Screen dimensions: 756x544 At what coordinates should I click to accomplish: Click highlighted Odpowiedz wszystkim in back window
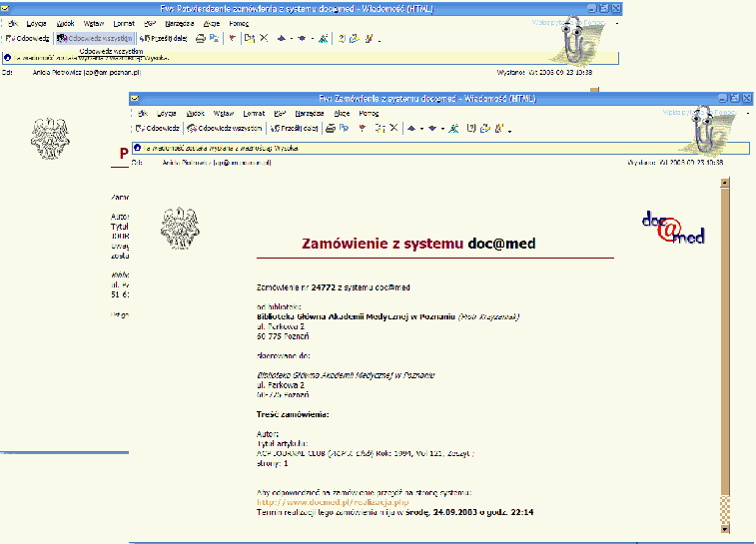click(95, 38)
